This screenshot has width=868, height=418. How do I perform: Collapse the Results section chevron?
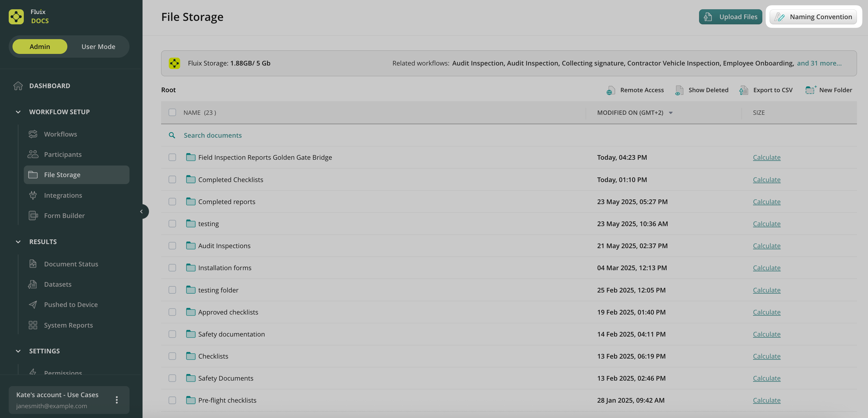click(18, 242)
